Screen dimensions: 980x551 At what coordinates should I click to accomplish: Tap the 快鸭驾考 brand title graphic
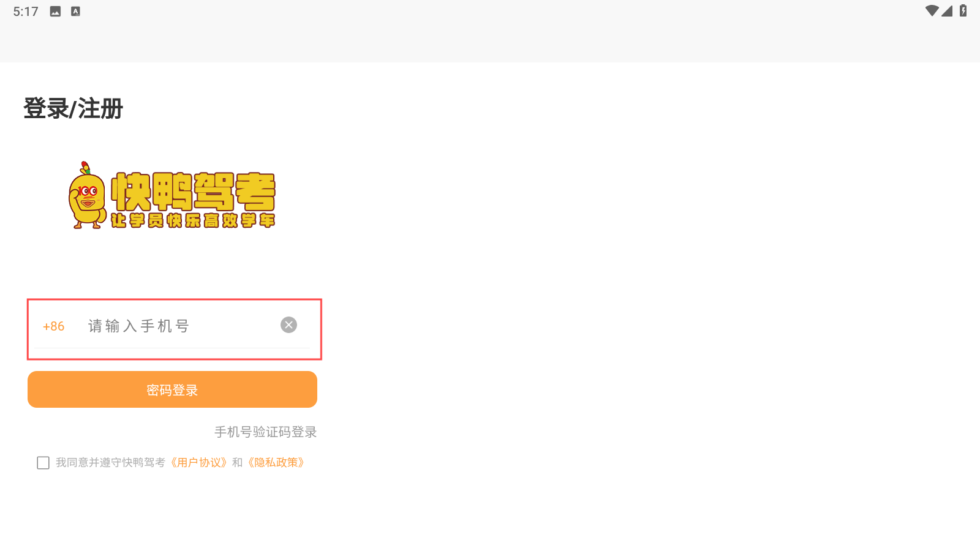click(x=193, y=191)
